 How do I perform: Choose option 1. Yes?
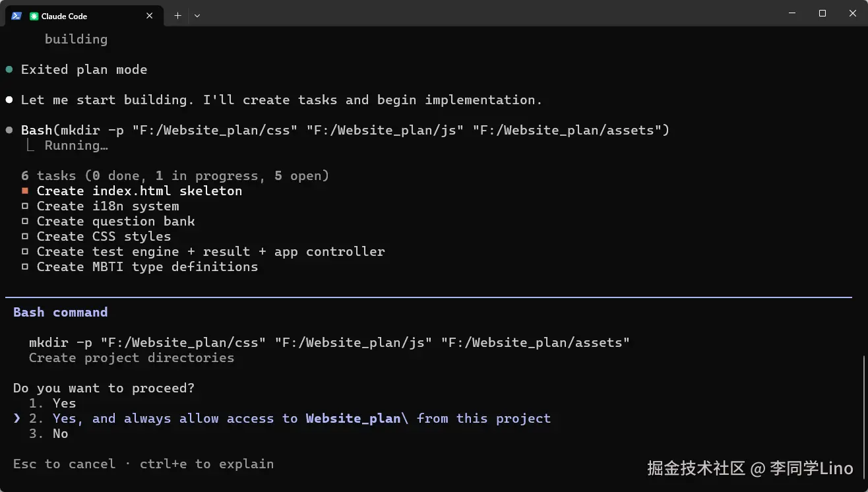[x=64, y=403]
